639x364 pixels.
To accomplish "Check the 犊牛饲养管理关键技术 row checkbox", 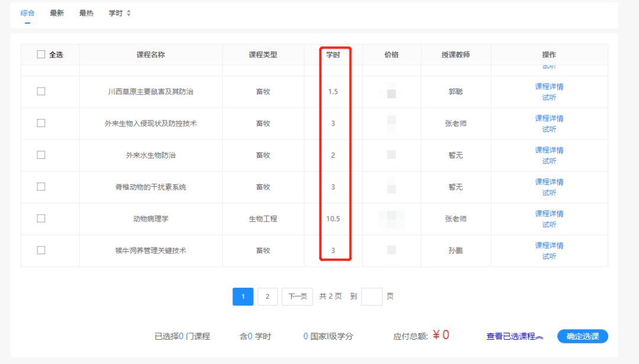I will (41, 250).
